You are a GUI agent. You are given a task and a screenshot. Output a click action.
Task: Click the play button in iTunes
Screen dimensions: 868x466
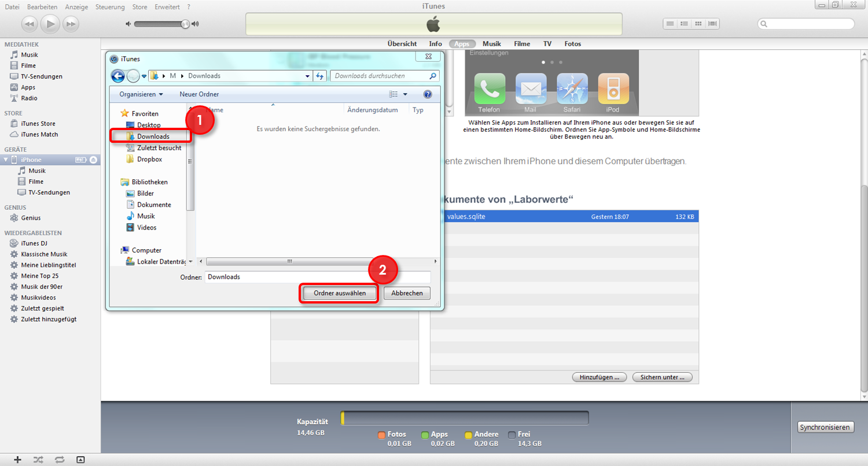click(50, 24)
